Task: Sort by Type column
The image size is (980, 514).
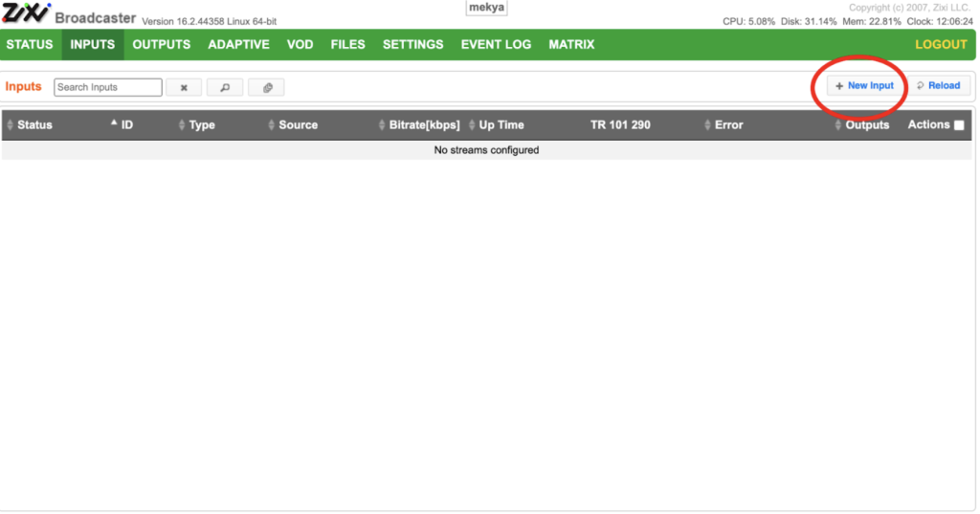Action: tap(201, 125)
